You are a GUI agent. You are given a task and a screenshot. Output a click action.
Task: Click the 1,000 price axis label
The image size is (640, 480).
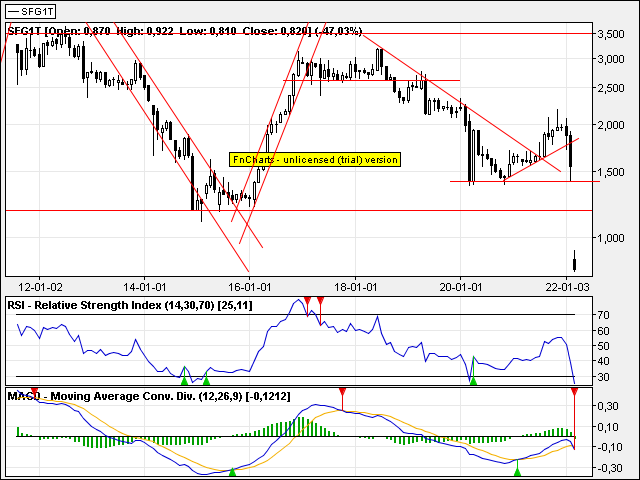(611, 238)
